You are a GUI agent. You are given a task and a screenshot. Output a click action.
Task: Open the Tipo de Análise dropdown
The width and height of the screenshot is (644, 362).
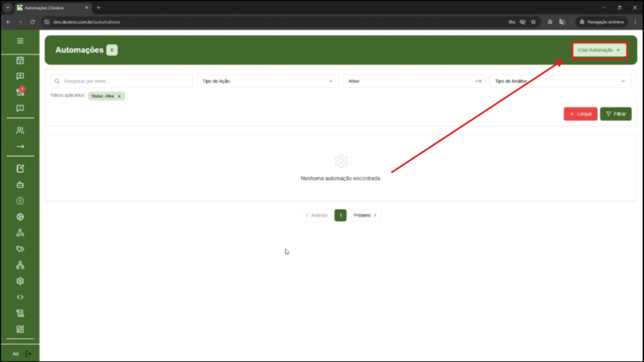pyautogui.click(x=560, y=81)
